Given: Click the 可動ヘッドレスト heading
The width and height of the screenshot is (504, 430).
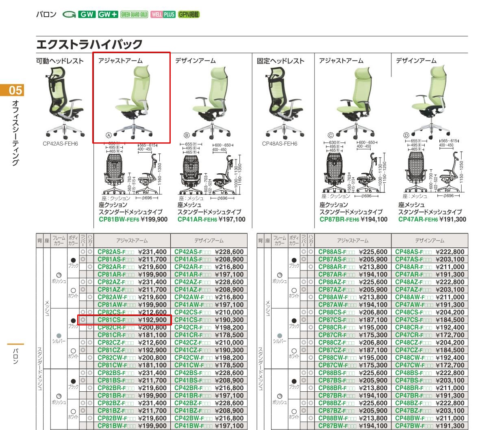Looking at the screenshot, I should [x=60, y=61].
